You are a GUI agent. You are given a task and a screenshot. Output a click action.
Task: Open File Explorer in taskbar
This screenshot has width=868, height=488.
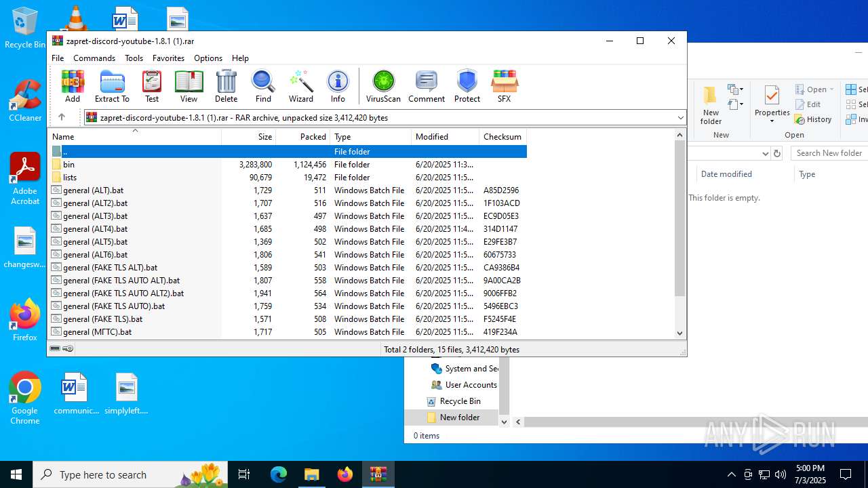(312, 474)
